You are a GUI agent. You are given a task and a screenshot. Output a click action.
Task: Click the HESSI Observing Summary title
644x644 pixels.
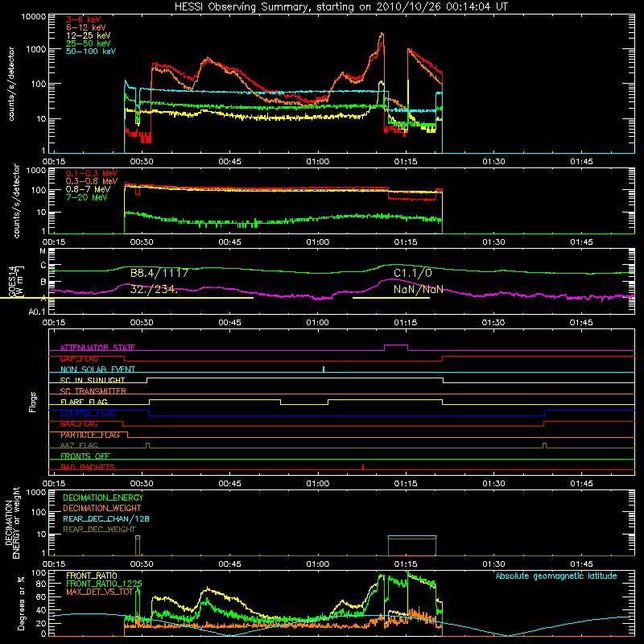tap(341, 6)
